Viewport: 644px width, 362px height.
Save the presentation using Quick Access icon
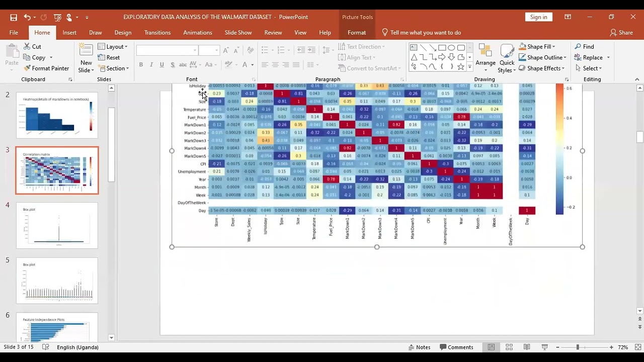[x=14, y=17]
